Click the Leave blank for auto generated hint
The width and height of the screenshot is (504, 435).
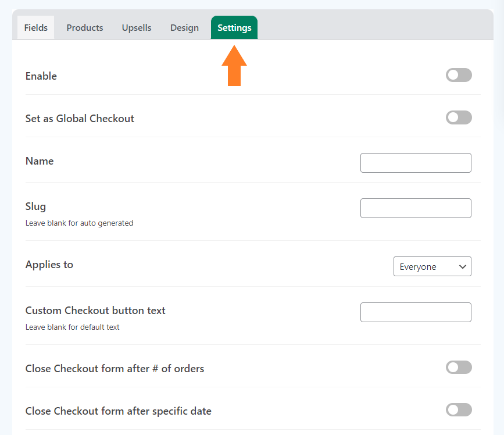coord(80,223)
